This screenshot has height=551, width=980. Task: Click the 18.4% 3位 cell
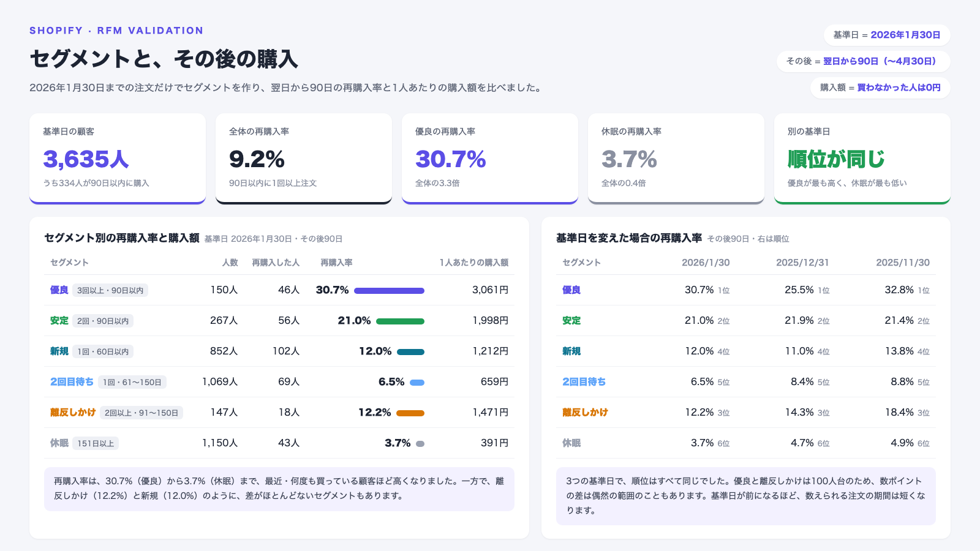point(907,413)
